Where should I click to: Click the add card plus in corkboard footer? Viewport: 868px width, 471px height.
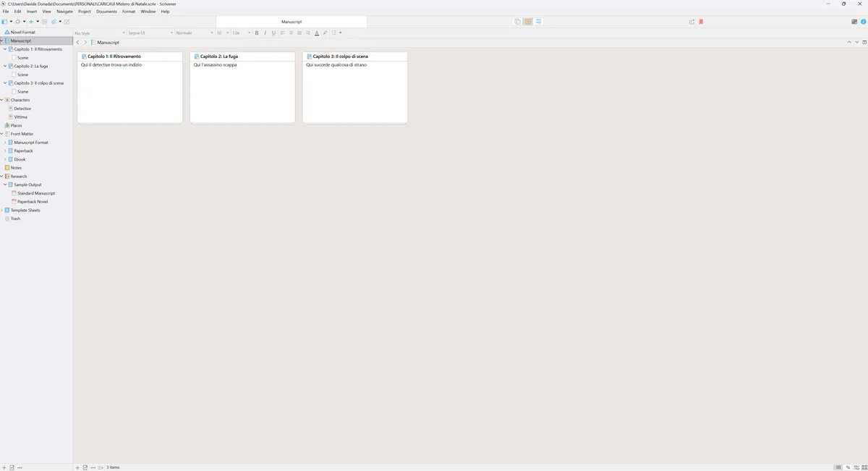click(x=77, y=467)
